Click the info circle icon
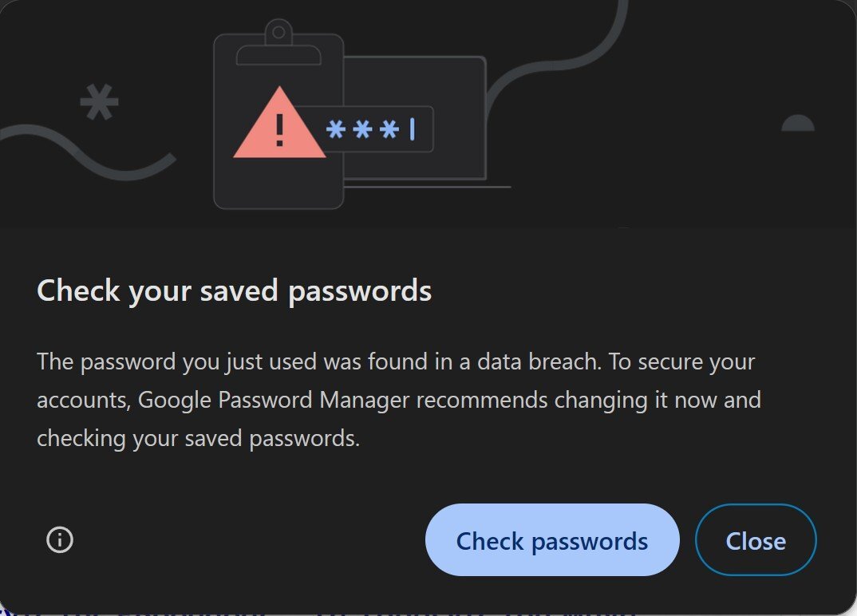The width and height of the screenshot is (857, 616). 60,540
